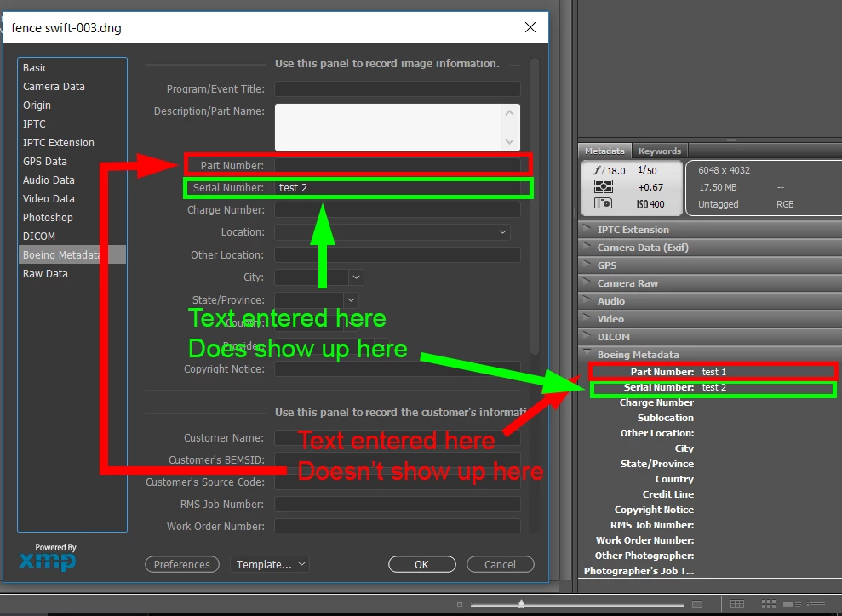The image size is (842, 616).
Task: Select the Video Data category
Action: [x=72, y=198]
